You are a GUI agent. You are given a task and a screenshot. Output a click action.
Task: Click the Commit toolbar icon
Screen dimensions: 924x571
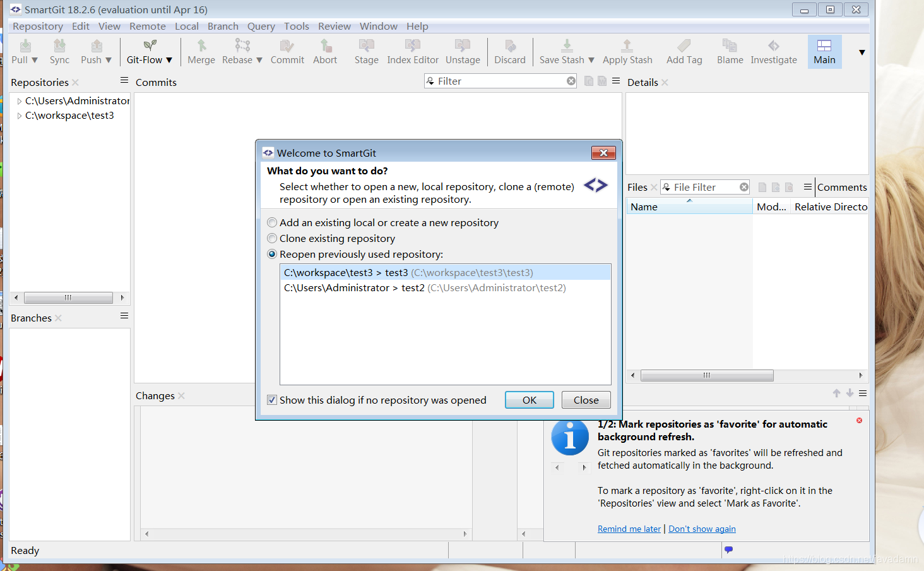(x=287, y=46)
